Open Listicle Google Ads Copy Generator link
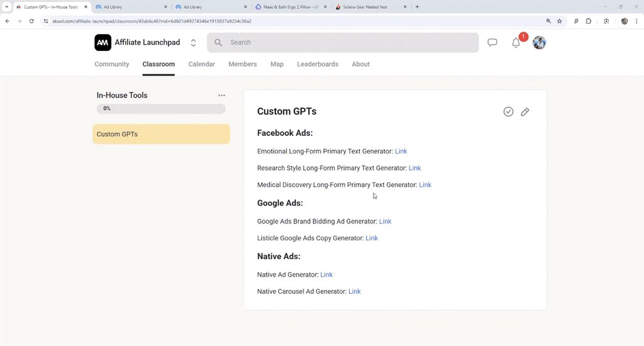The image size is (644, 346). coord(372,238)
